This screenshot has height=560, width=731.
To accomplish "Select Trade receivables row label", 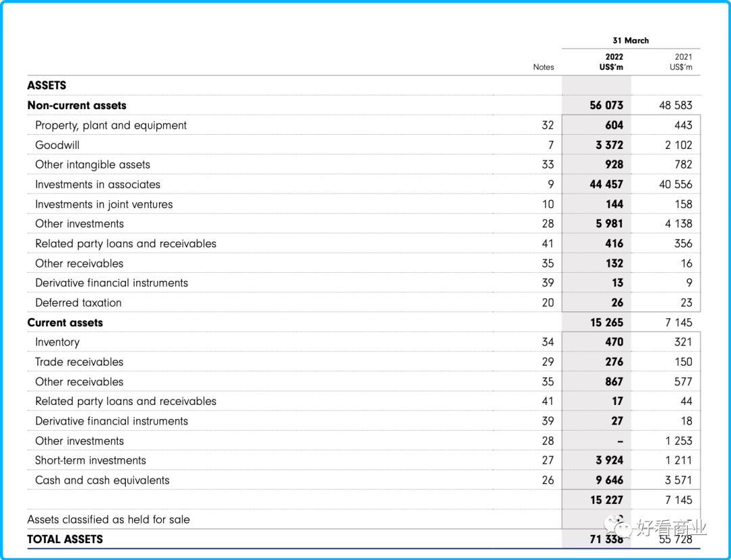I will pos(79,362).
